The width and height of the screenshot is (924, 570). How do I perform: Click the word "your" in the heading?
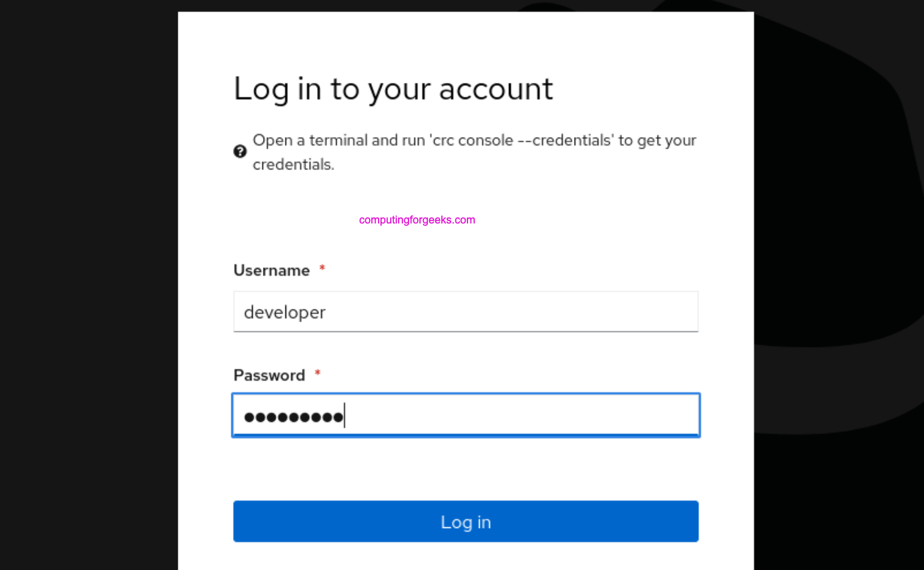point(399,90)
